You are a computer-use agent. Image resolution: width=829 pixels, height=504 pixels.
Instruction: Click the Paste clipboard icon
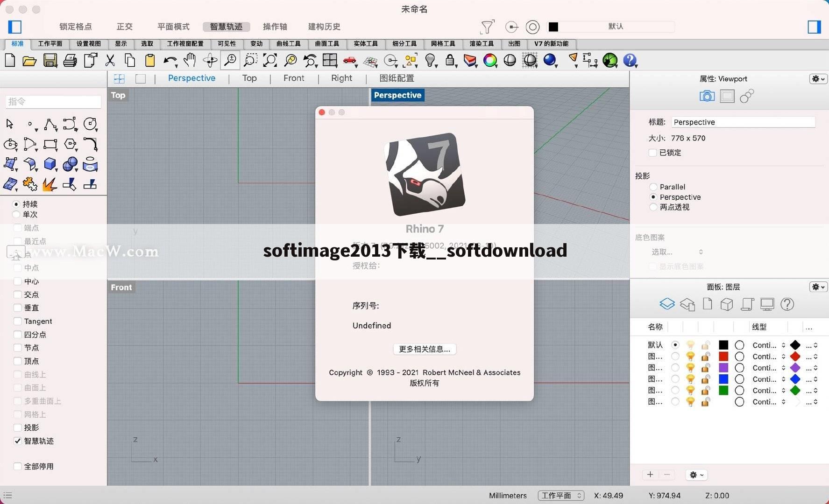(150, 60)
